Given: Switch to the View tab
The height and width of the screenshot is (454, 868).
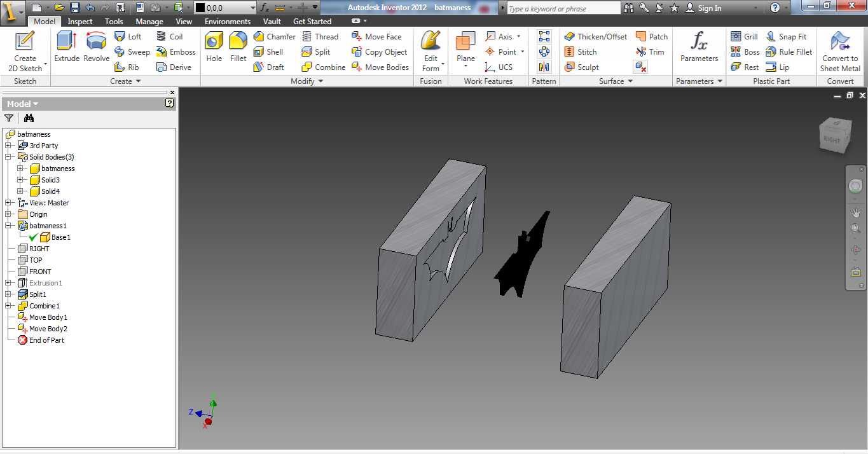Looking at the screenshot, I should click(184, 21).
